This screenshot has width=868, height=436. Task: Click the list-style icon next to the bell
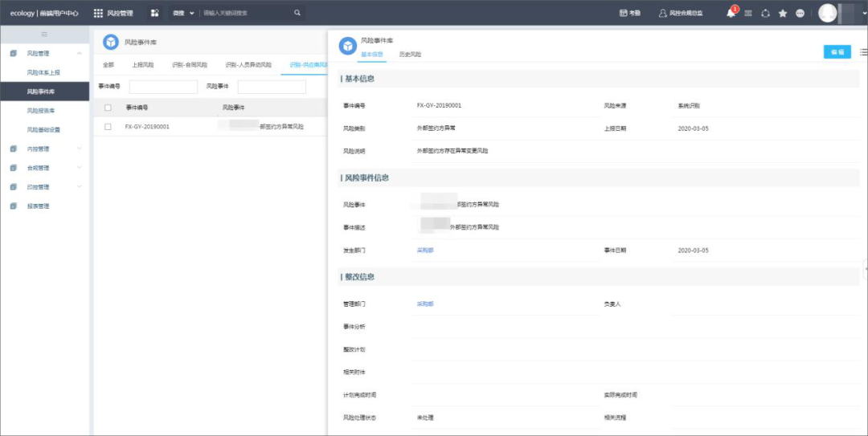748,14
